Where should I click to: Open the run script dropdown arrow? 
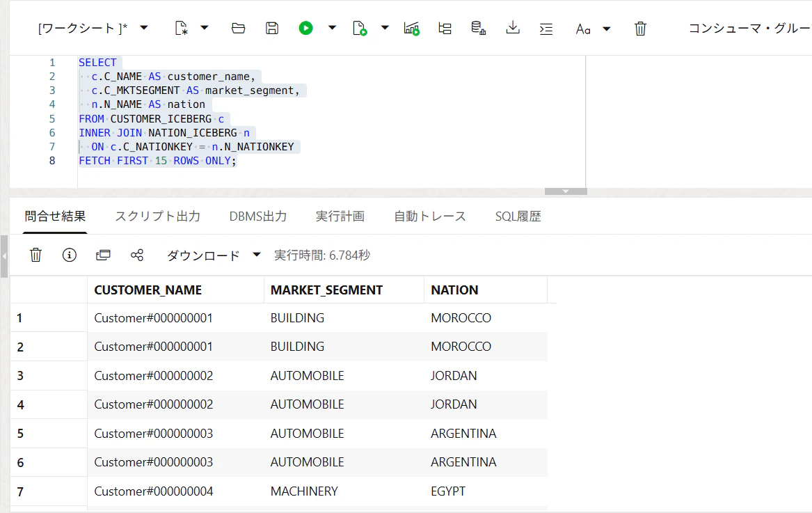385,28
